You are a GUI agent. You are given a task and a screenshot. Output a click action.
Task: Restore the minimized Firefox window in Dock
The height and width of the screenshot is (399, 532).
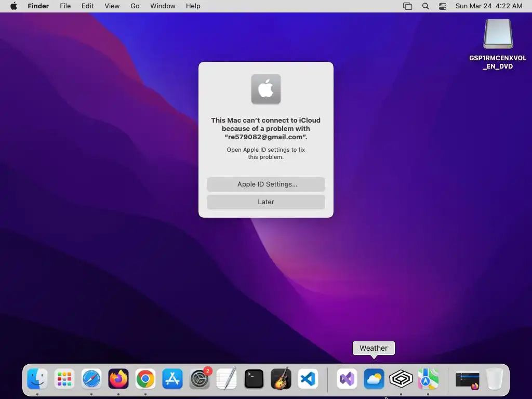tap(468, 380)
